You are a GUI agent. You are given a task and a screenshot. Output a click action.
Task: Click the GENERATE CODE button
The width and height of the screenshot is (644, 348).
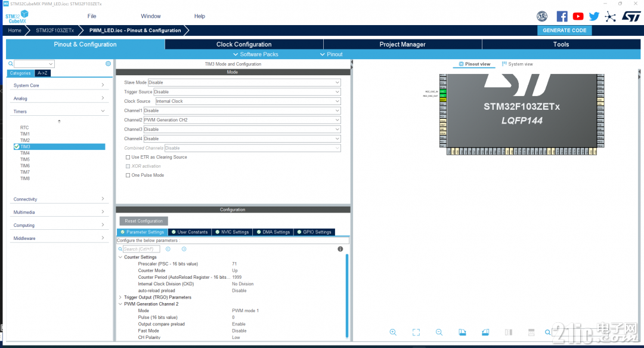pos(564,30)
